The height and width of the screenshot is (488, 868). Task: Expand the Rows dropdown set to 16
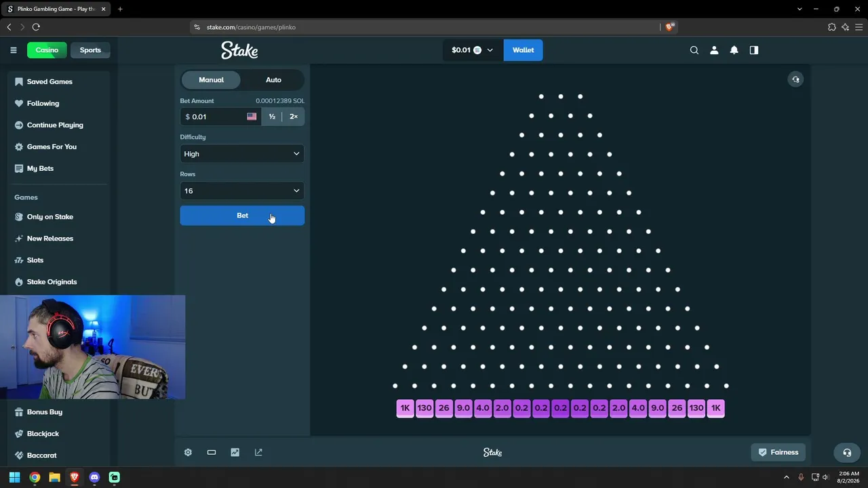pyautogui.click(x=242, y=191)
